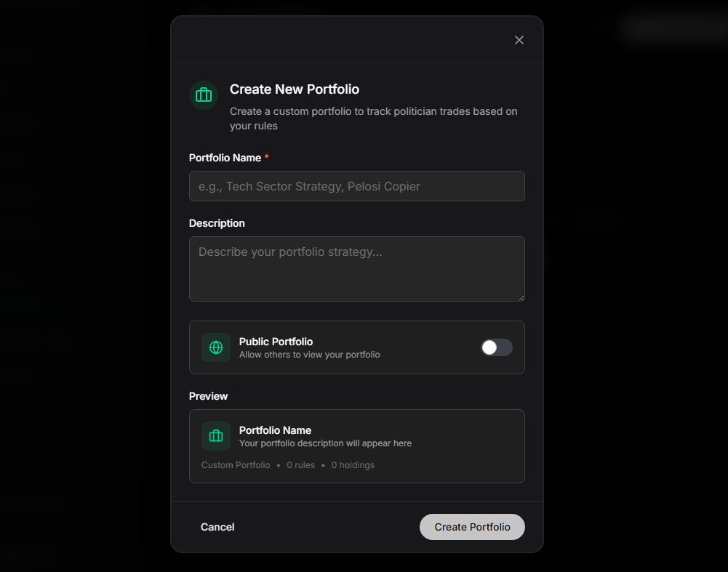The width and height of the screenshot is (728, 572).
Task: Click the "Preview" section label
Action: 209,396
